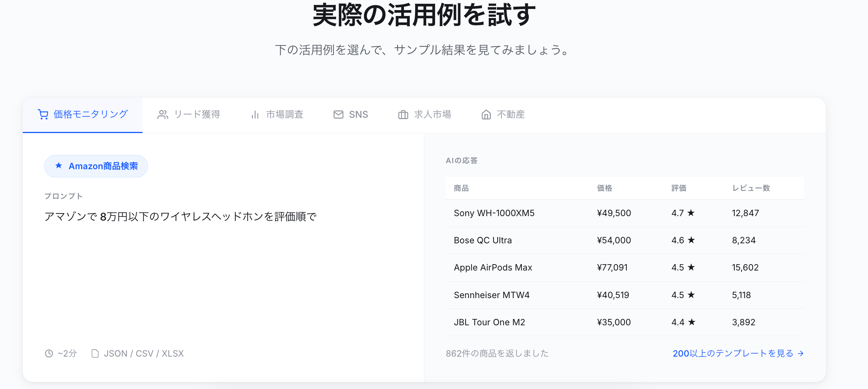Click the house icon beside 不動産

(x=486, y=114)
